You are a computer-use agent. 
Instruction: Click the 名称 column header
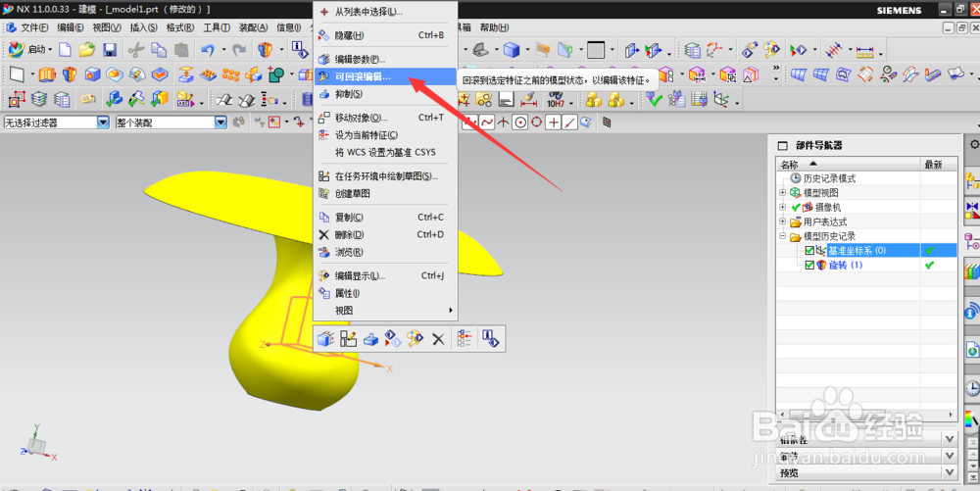click(848, 165)
